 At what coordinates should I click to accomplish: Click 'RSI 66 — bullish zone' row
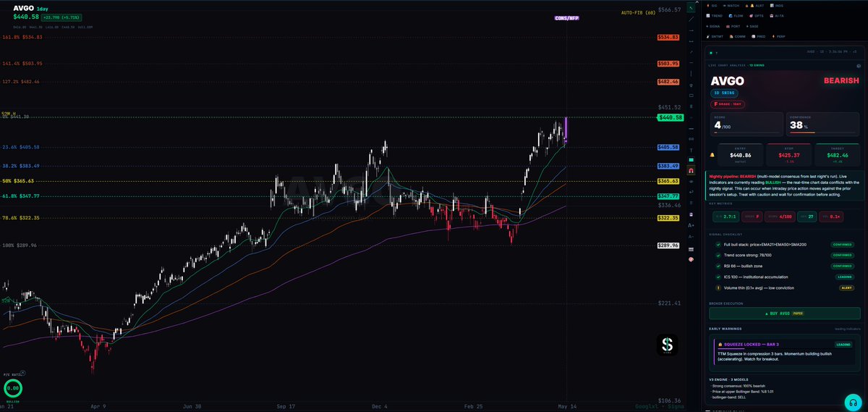(784, 266)
